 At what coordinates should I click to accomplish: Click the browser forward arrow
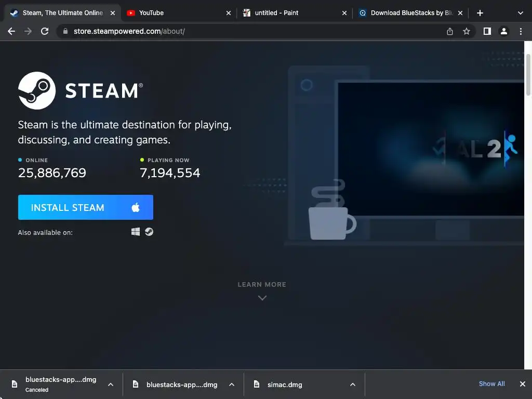(28, 31)
